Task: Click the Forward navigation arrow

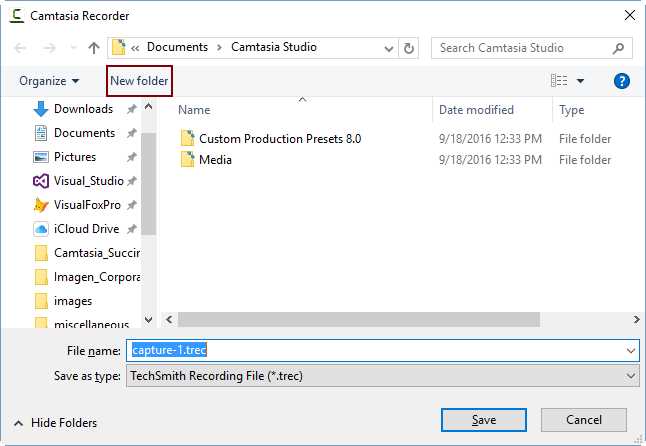Action: click(x=49, y=48)
